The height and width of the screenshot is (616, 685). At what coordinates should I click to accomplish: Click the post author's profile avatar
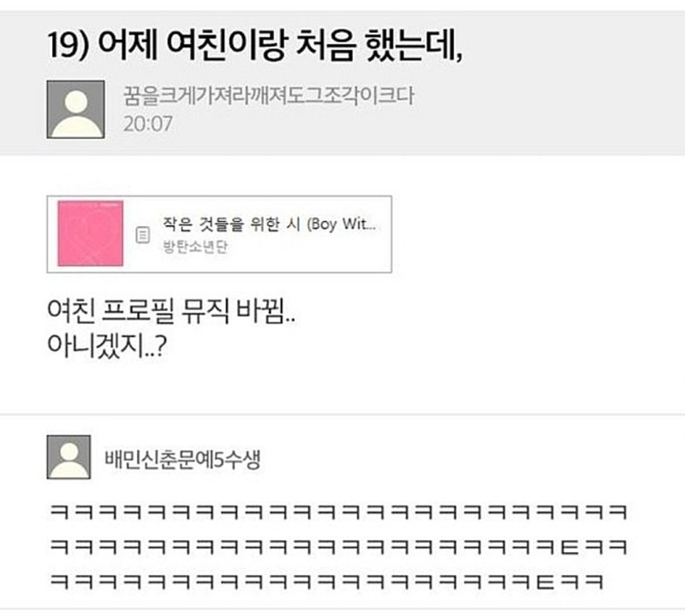(75, 109)
